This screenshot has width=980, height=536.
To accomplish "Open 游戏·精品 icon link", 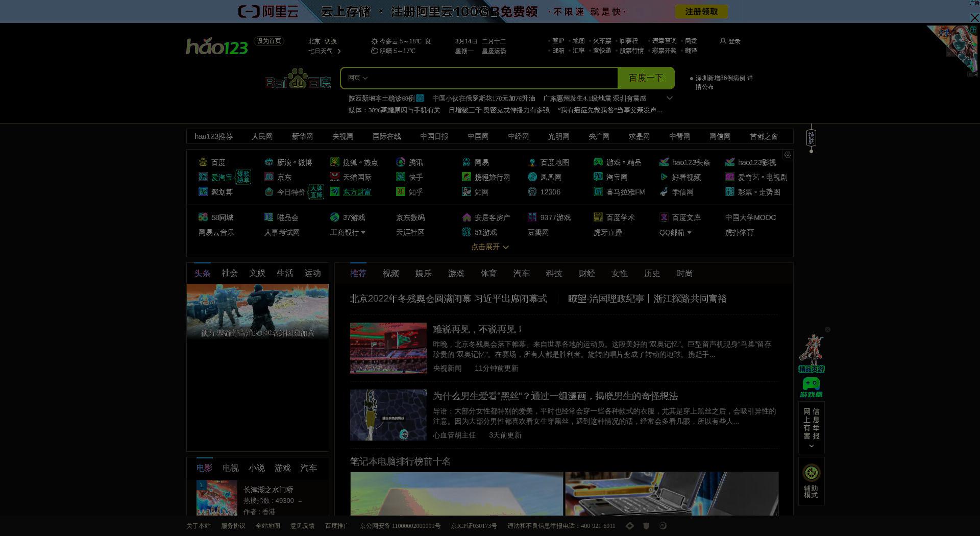I will (598, 162).
